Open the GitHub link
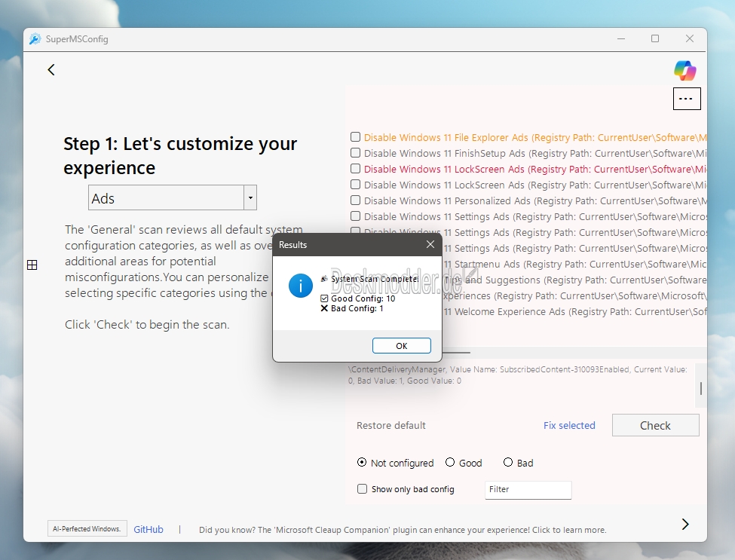 149,530
